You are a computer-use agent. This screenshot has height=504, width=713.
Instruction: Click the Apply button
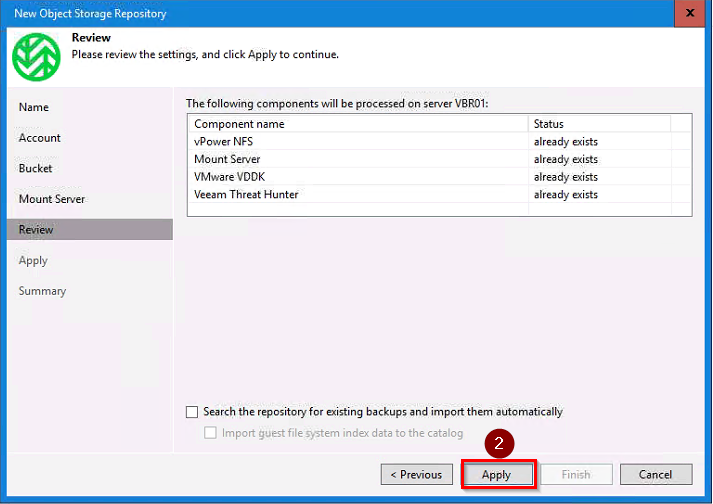tap(497, 474)
